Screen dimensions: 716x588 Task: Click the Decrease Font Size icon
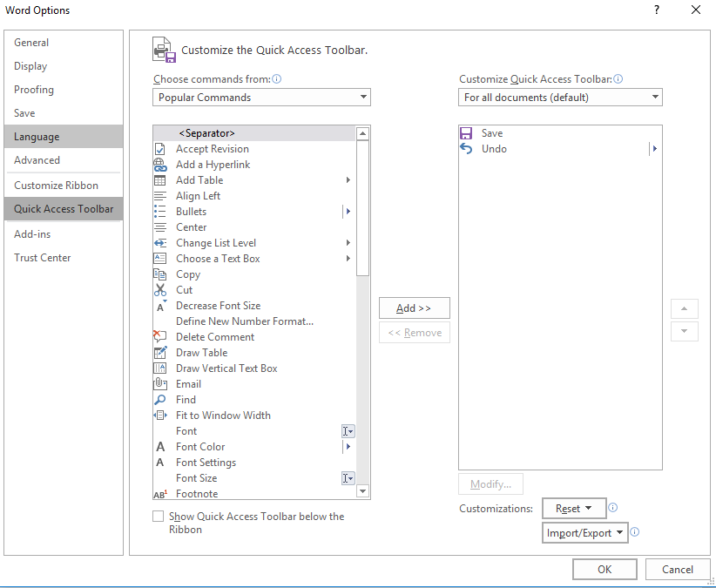161,306
